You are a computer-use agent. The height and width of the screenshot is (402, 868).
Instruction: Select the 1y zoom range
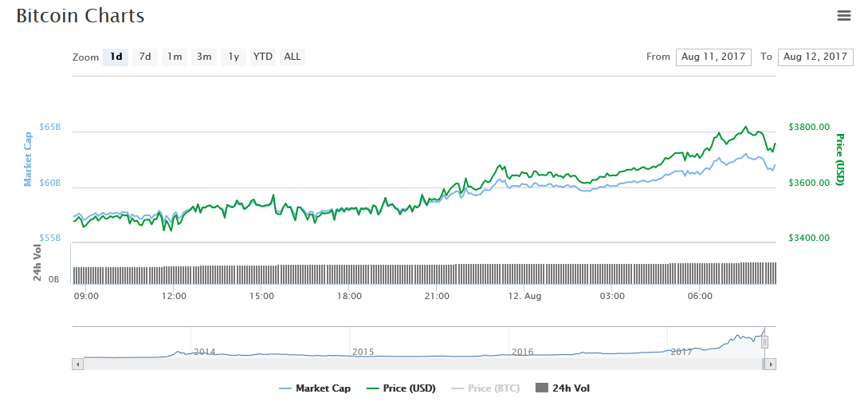[234, 57]
